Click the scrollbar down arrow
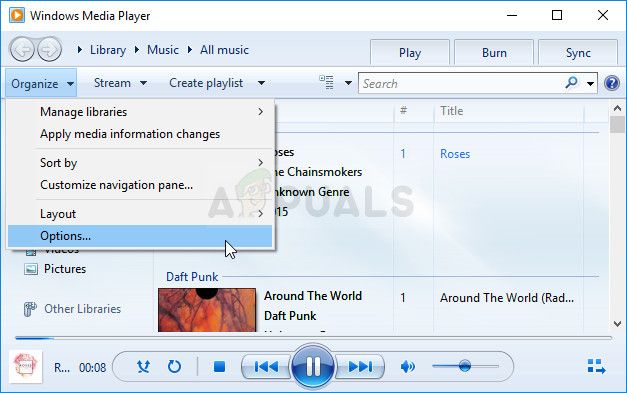627x393 pixels. 617,324
